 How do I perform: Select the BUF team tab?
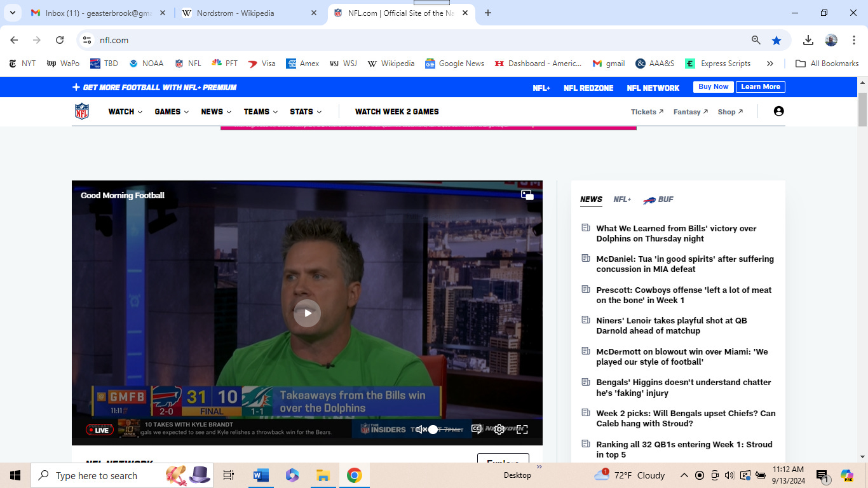658,200
